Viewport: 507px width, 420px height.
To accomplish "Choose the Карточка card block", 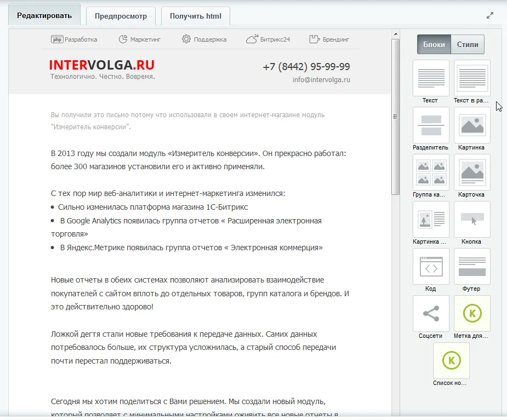I will pos(472,172).
